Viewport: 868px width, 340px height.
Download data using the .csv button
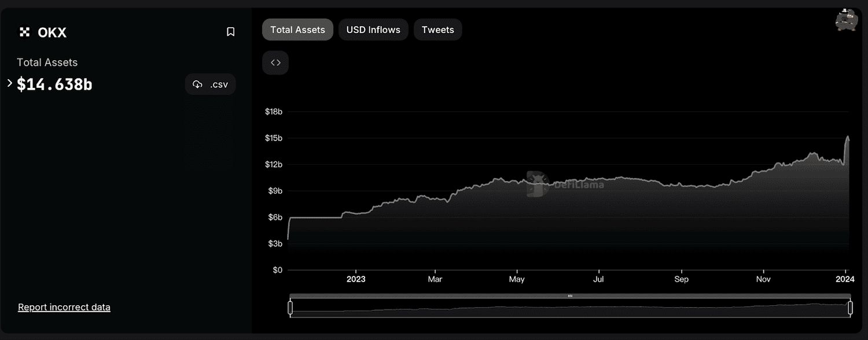(x=211, y=84)
